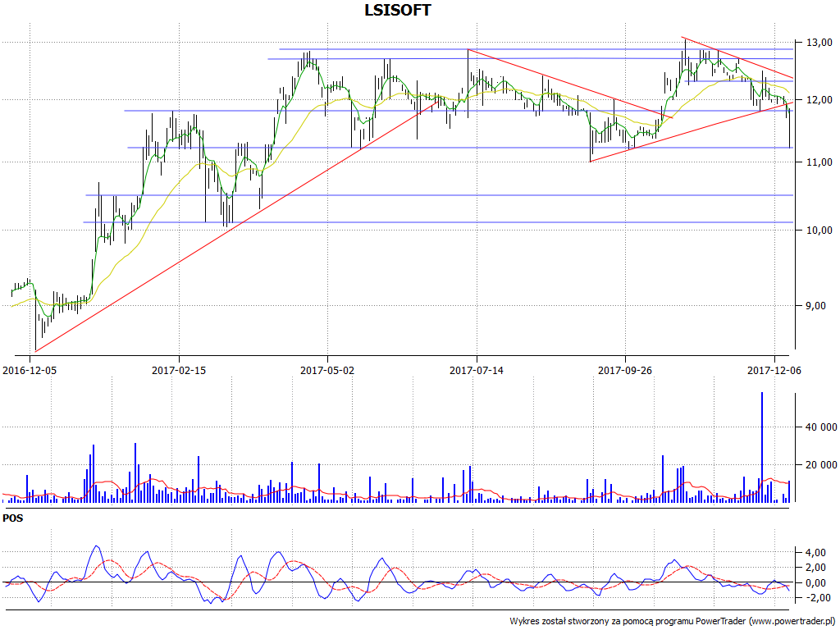Select the 2017-02-15 date label
This screenshot has width=840, height=630.
[179, 370]
